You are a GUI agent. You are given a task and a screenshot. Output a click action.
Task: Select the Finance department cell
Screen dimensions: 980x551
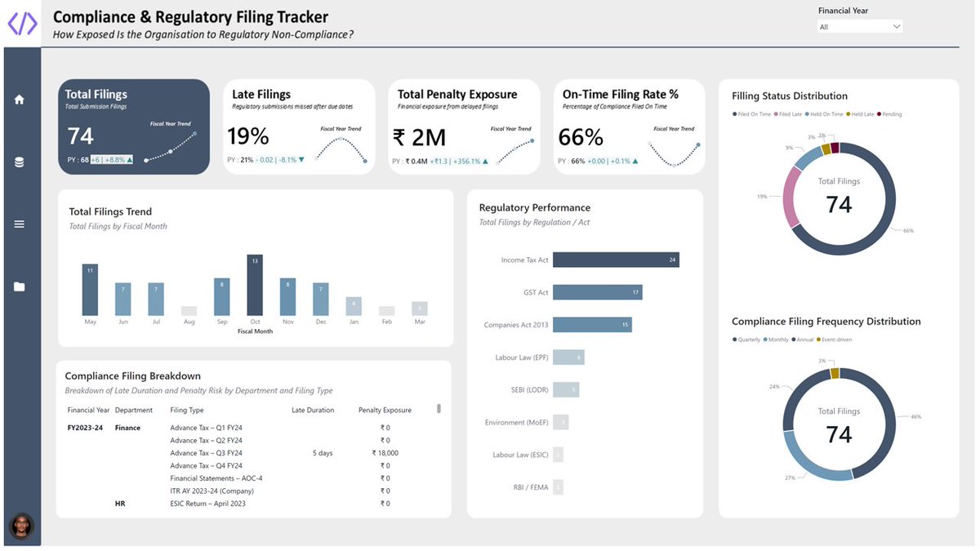click(x=127, y=428)
